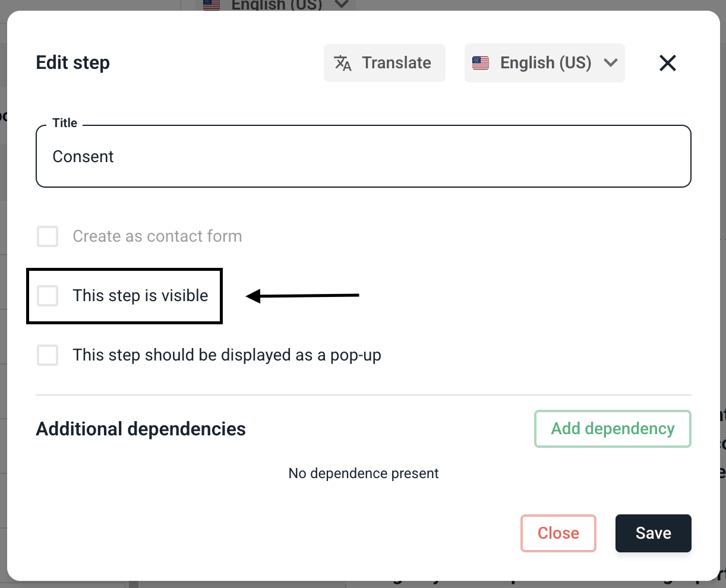Click the "This step is visible" label text
This screenshot has width=726, height=588.
[x=140, y=296]
